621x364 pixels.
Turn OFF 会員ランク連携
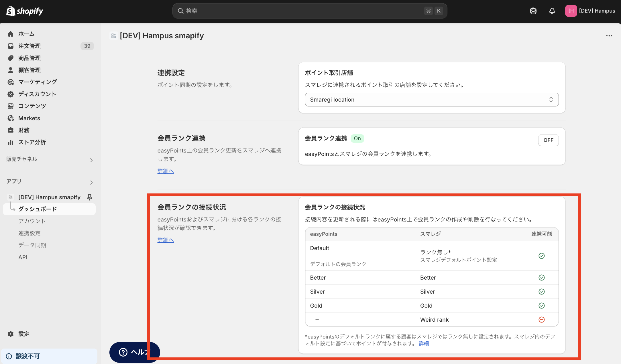pyautogui.click(x=548, y=140)
